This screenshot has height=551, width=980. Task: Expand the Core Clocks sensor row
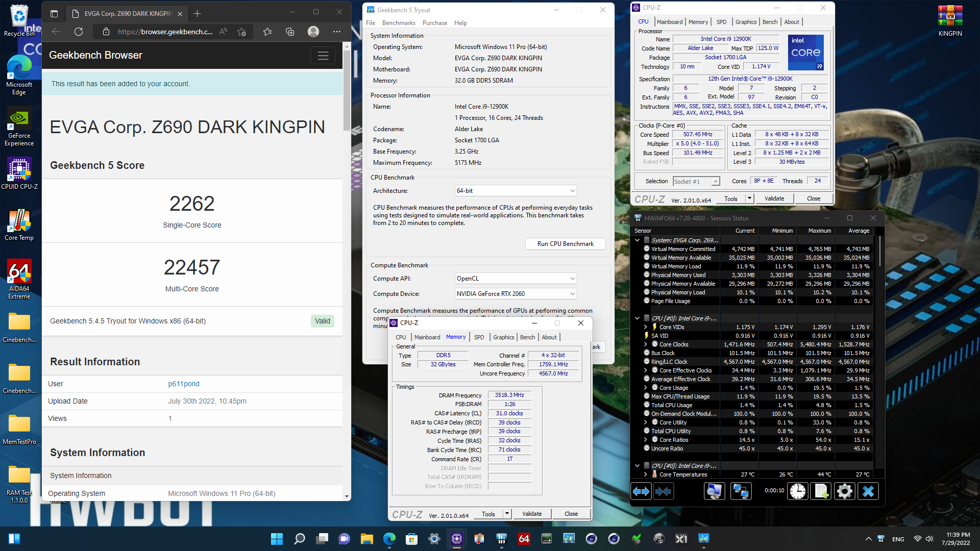tap(645, 344)
